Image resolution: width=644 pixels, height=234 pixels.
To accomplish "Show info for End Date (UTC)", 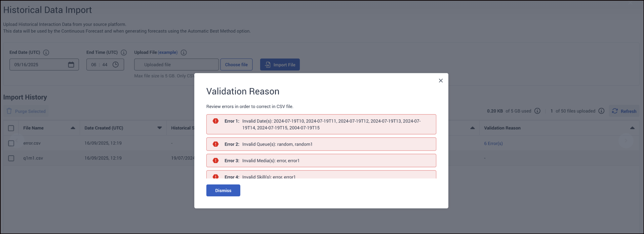I will pyautogui.click(x=46, y=52).
